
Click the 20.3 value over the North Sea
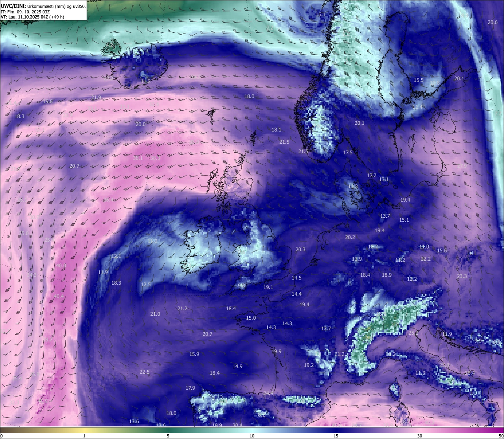(300, 250)
